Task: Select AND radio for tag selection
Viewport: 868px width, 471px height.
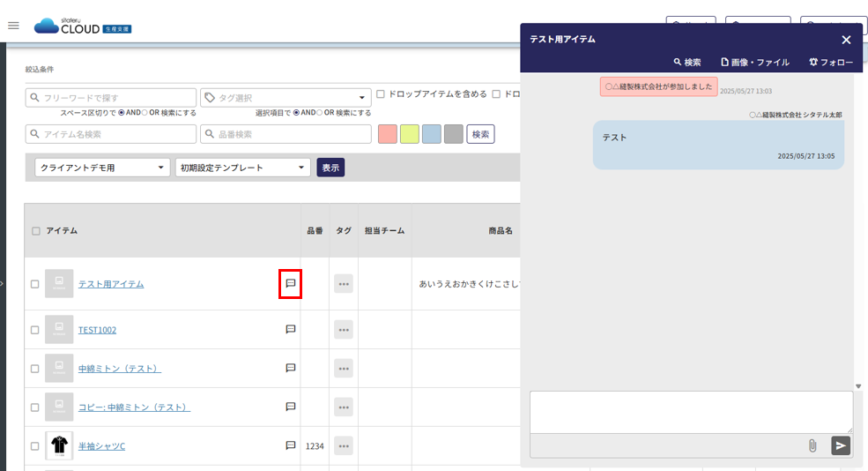Action: (296, 113)
